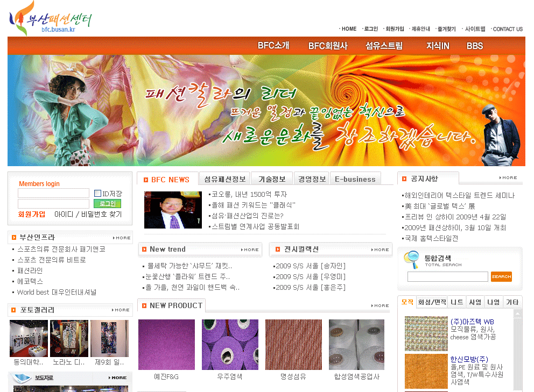This screenshot has width=534, height=392.
Task: Click the green 로그인 button
Action: [x=107, y=204]
